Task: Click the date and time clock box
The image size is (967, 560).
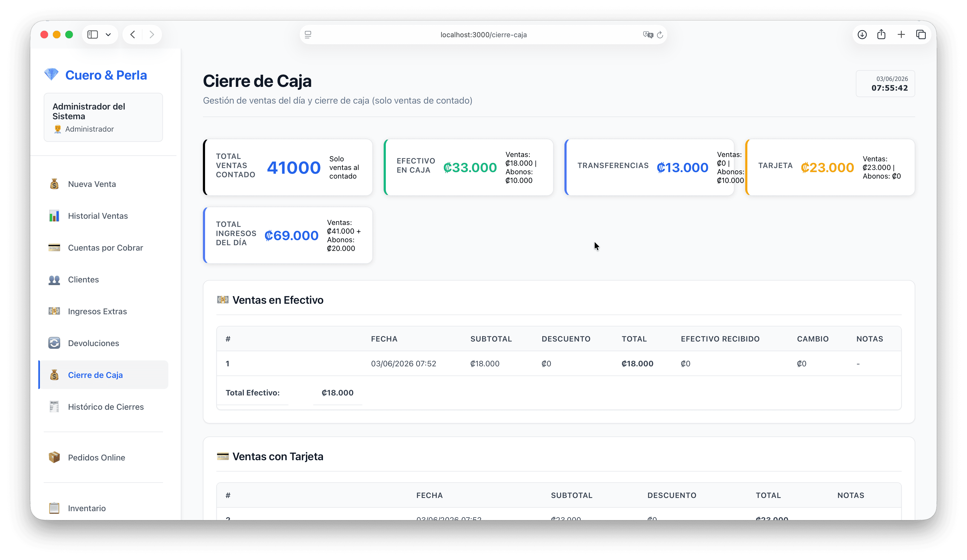Action: (885, 84)
